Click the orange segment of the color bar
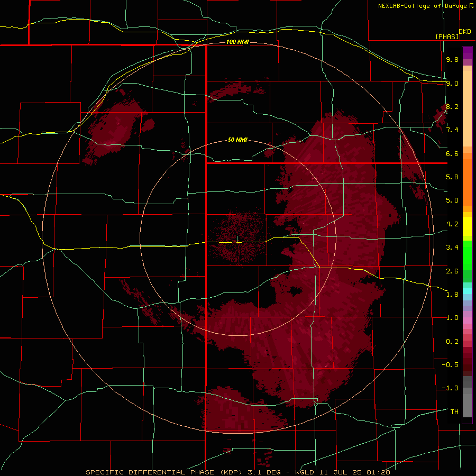 coord(467,182)
